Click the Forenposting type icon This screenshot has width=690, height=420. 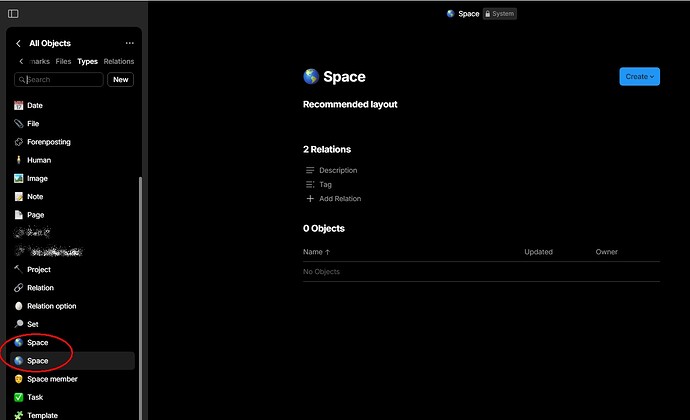(18, 142)
